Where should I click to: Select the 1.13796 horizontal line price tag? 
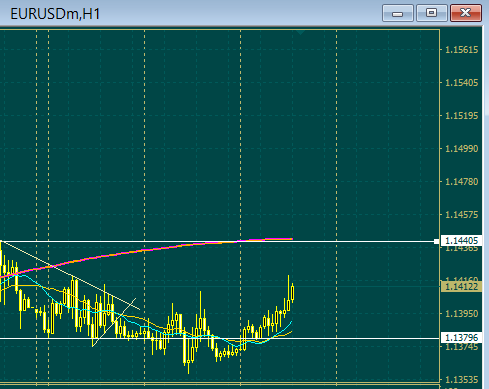[x=462, y=338]
